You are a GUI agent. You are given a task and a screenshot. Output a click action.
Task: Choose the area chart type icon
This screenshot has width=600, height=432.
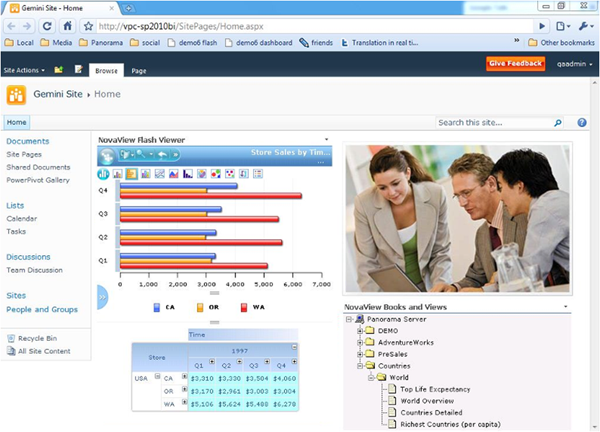tap(173, 174)
